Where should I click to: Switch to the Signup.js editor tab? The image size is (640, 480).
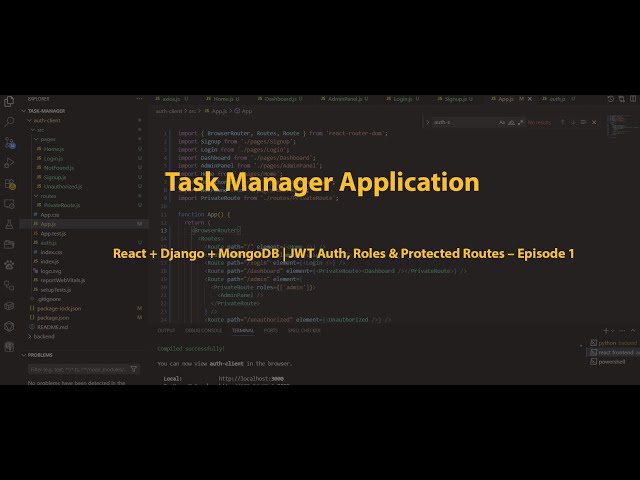point(455,99)
